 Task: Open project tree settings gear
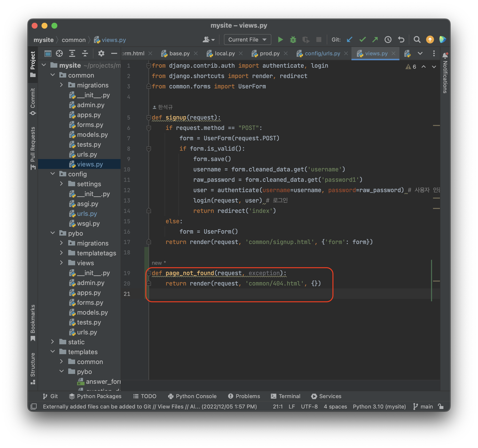tap(101, 53)
